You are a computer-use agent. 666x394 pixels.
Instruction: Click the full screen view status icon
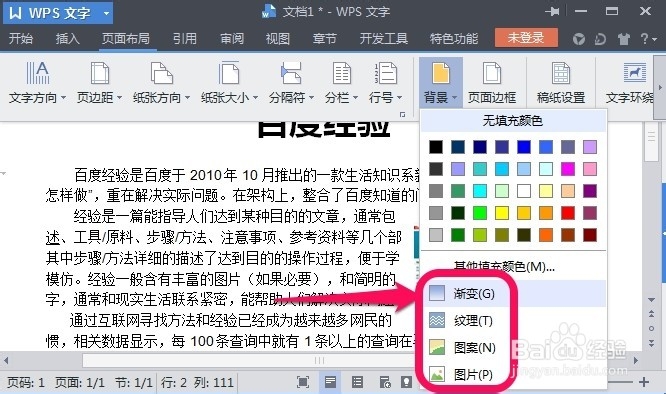[x=302, y=382]
